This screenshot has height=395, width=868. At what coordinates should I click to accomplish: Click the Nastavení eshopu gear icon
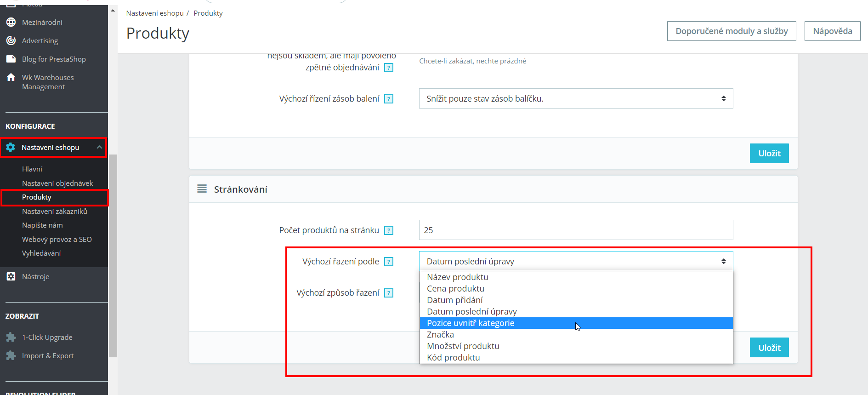(x=11, y=147)
